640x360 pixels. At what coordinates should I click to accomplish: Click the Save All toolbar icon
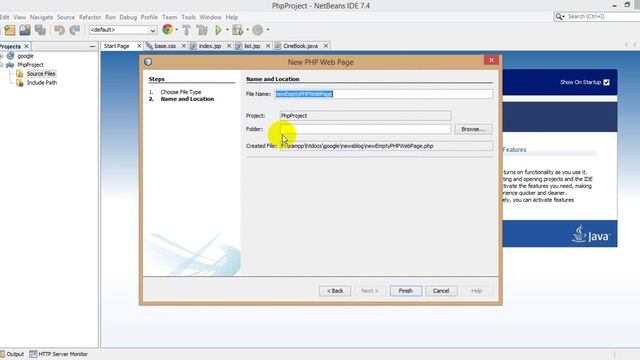(40, 30)
